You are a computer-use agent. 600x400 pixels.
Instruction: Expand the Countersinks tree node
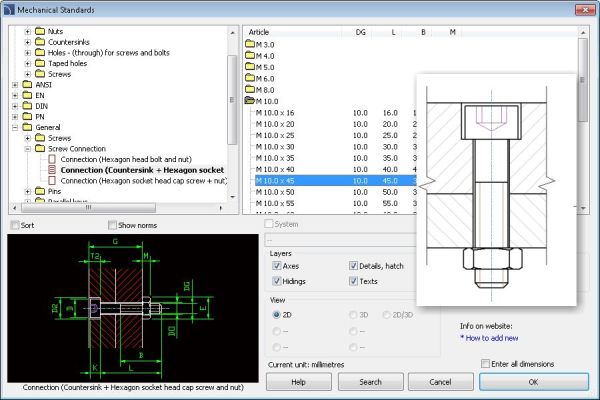(28, 42)
